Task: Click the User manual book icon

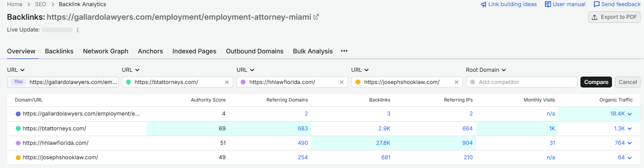Action: (x=548, y=4)
